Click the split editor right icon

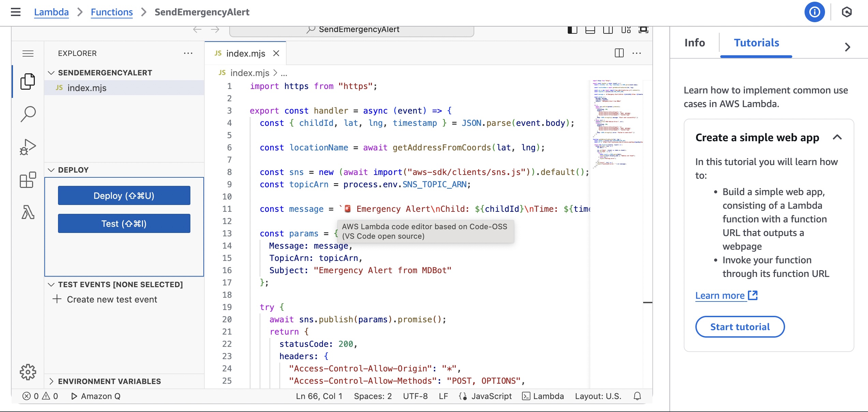619,53
